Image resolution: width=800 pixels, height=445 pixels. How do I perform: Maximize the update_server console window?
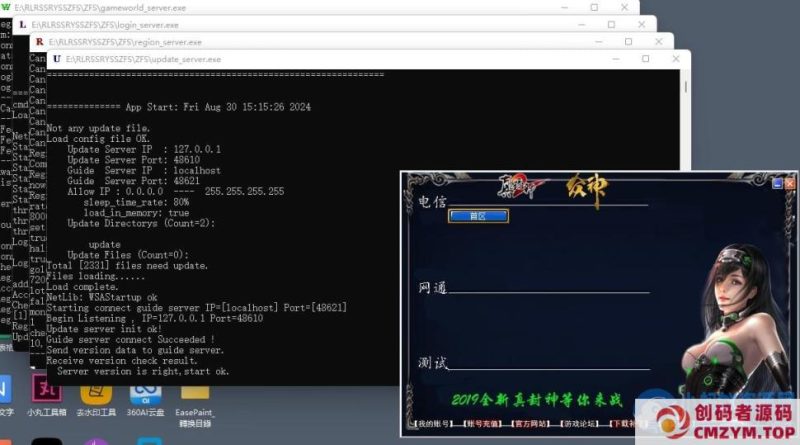647,60
